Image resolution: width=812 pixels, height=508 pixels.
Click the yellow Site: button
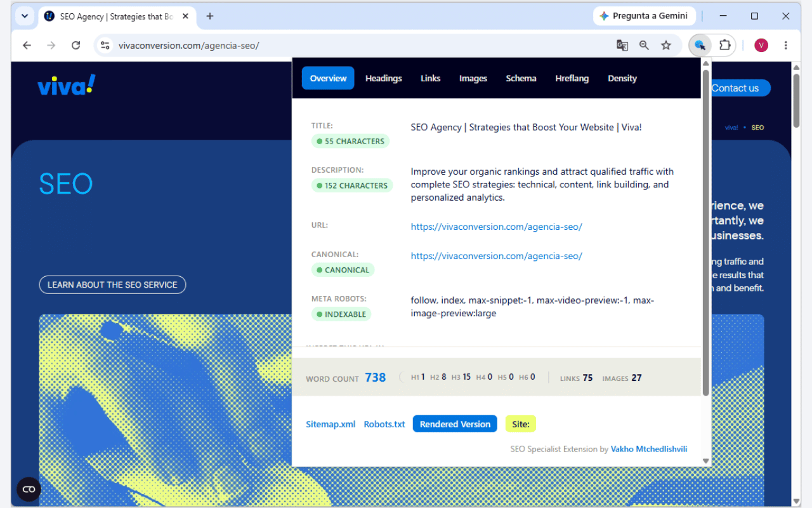521,424
